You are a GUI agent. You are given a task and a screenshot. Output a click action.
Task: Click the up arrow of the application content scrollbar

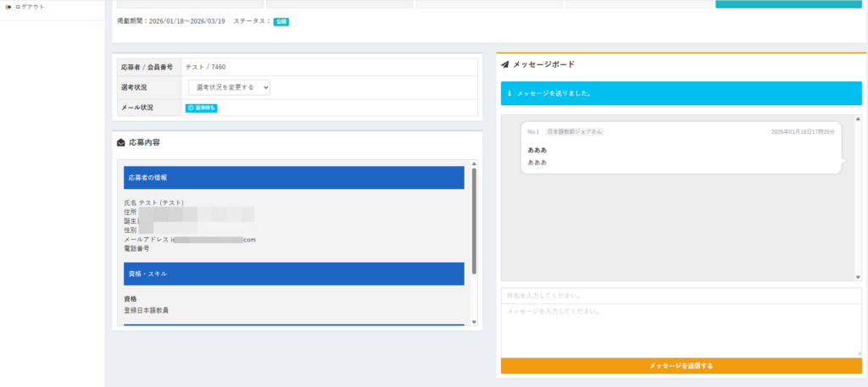pos(474,163)
